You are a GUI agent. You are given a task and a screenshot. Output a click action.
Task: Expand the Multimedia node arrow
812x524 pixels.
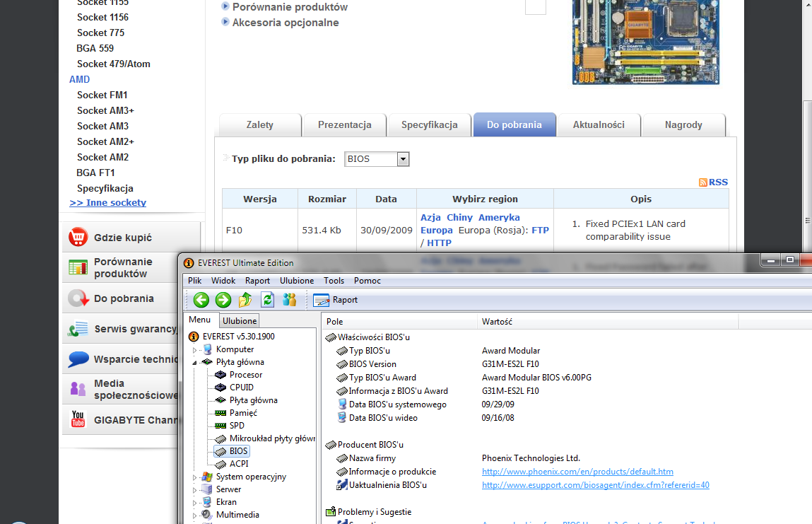195,516
